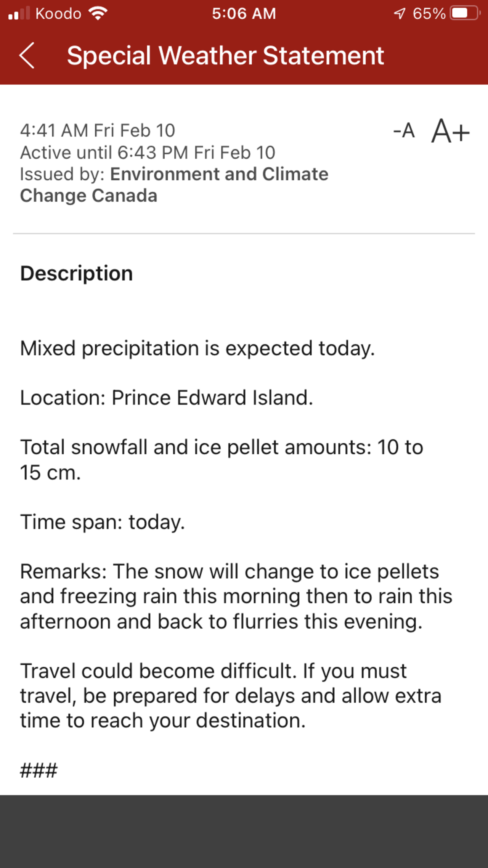Viewport: 488px width, 868px height.
Task: Tap the Mixed precipitation is expected line
Action: click(x=197, y=348)
